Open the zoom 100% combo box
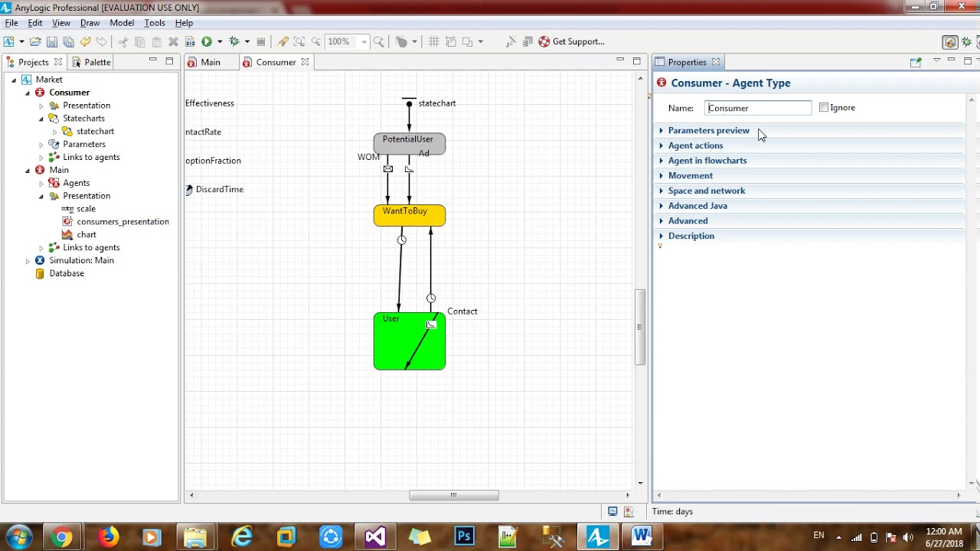Screen dimensions: 980x551 [348, 41]
